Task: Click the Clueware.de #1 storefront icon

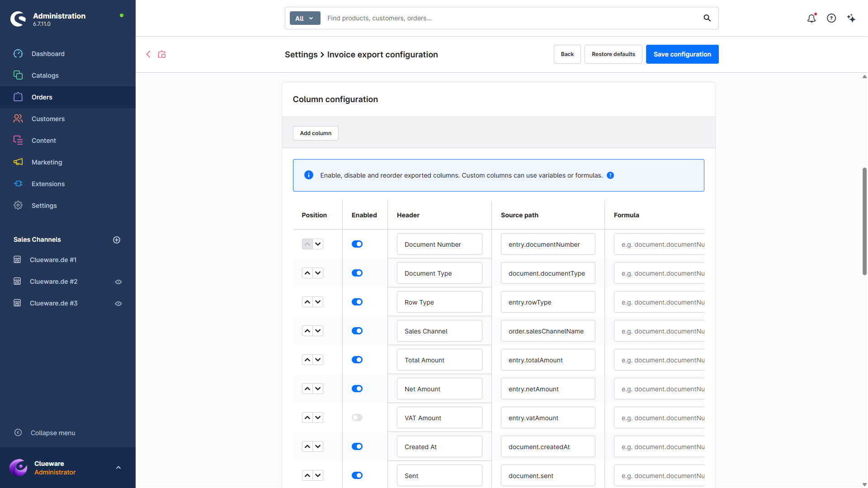Action: coord(17,260)
